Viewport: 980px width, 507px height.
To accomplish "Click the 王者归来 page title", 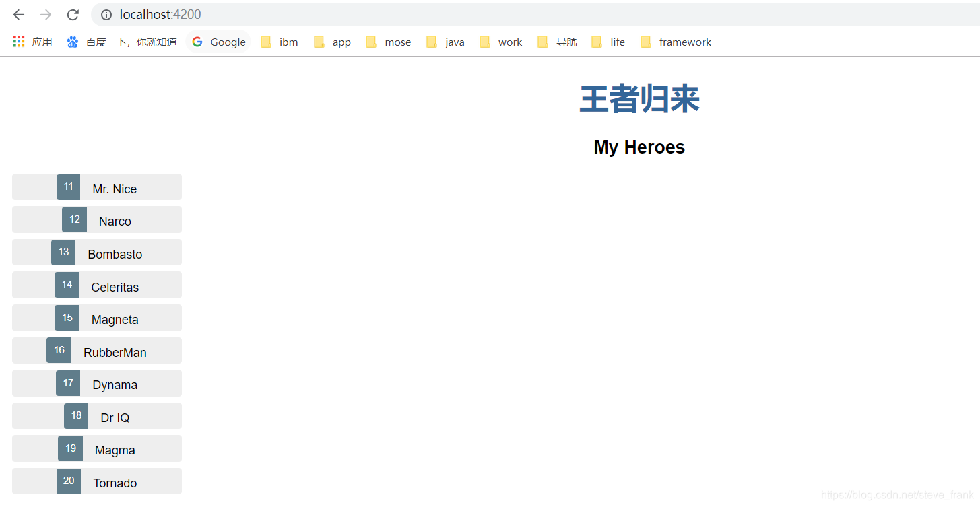I will click(x=639, y=100).
